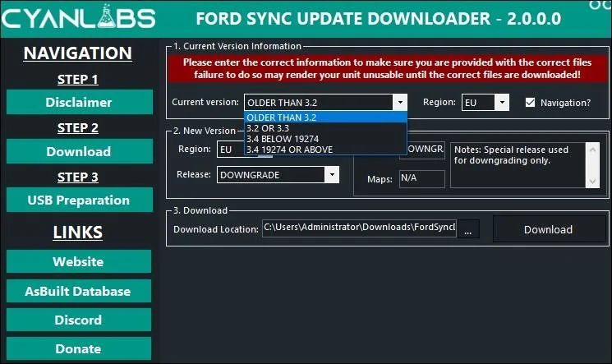Image resolution: width=612 pixels, height=364 pixels.
Task: Choose 3.4 19274 OR ABOVE option
Action: [325, 150]
